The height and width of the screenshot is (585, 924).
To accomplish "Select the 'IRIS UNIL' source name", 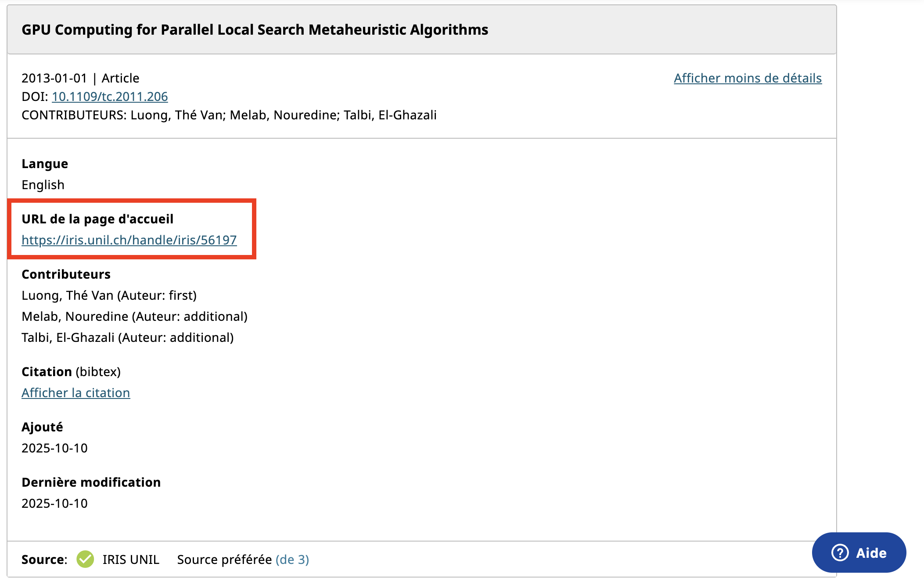I will coord(131,560).
